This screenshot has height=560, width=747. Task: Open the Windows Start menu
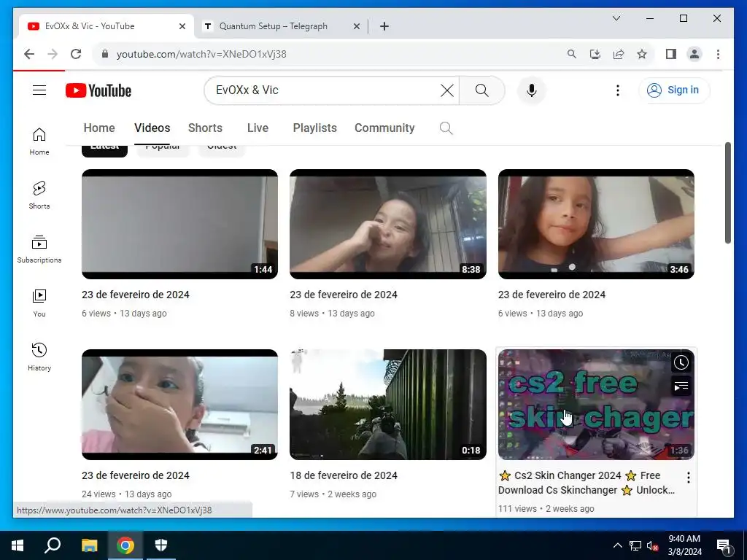pos(18,545)
